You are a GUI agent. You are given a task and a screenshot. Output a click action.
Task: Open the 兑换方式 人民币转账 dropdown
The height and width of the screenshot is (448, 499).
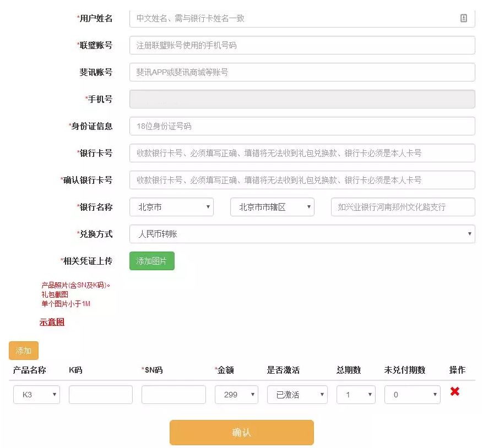coord(302,234)
